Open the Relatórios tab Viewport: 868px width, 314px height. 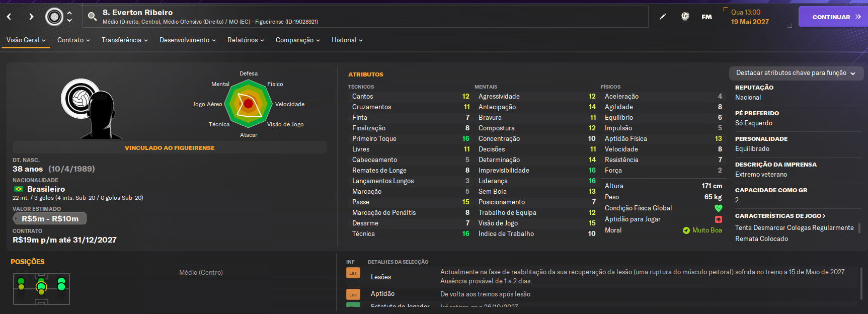click(x=246, y=40)
